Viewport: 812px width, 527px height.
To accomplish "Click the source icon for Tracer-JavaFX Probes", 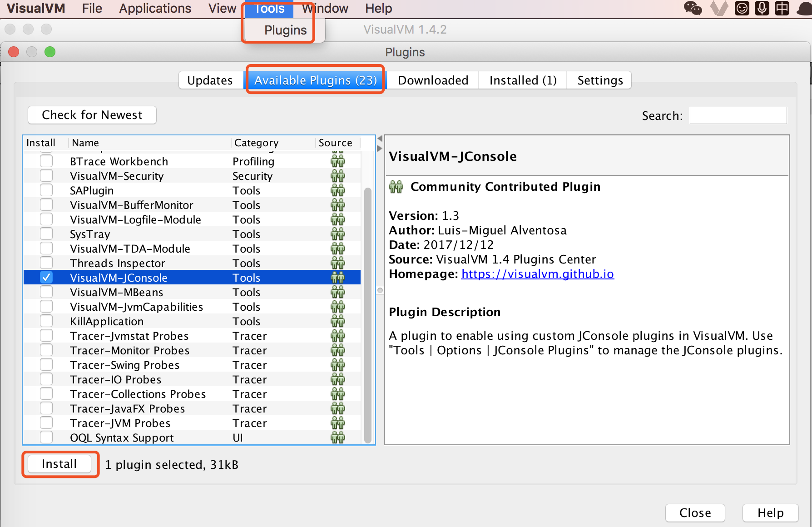I will (x=337, y=408).
